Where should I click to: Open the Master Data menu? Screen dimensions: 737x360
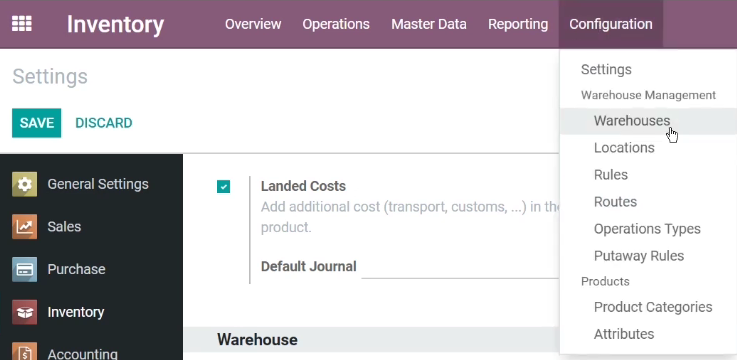pyautogui.click(x=429, y=24)
